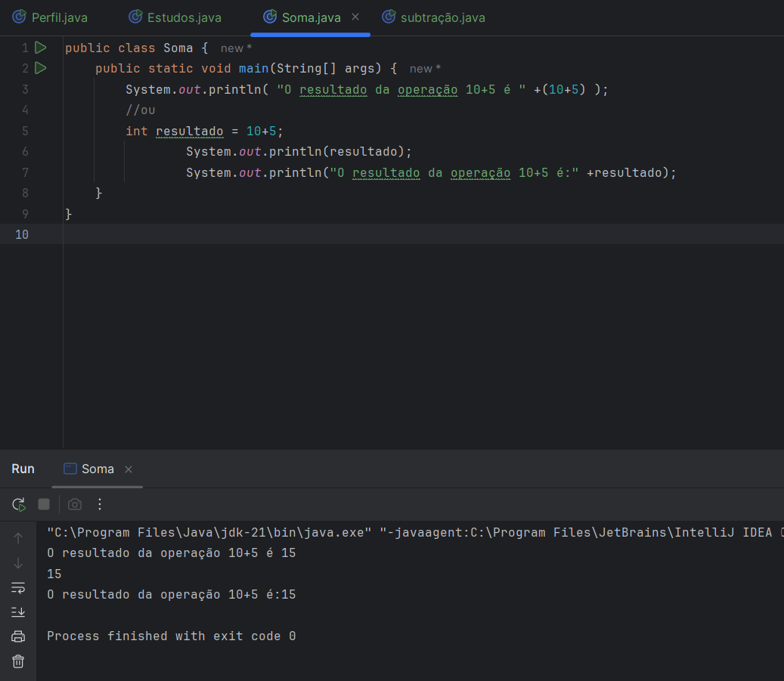784x681 pixels.
Task: Open the subtração.java tab
Action: click(x=433, y=17)
